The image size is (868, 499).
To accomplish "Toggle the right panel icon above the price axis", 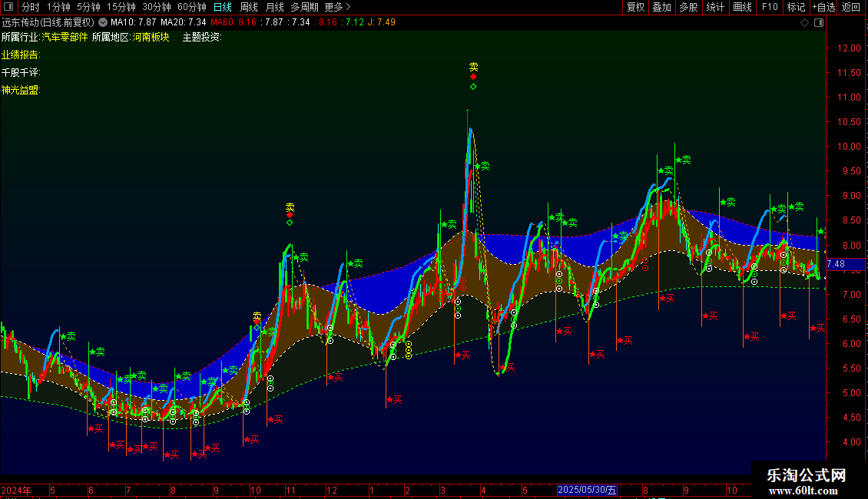I will (x=819, y=23).
